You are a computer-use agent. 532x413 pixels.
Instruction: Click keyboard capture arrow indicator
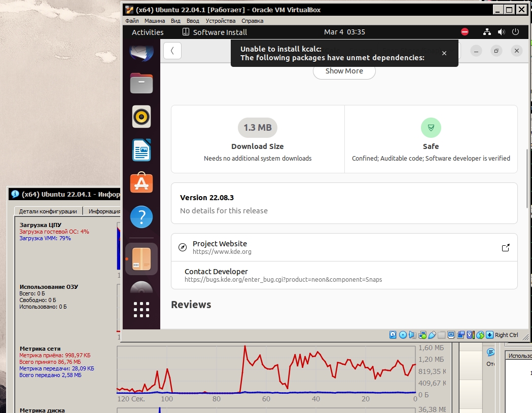pyautogui.click(x=489, y=335)
